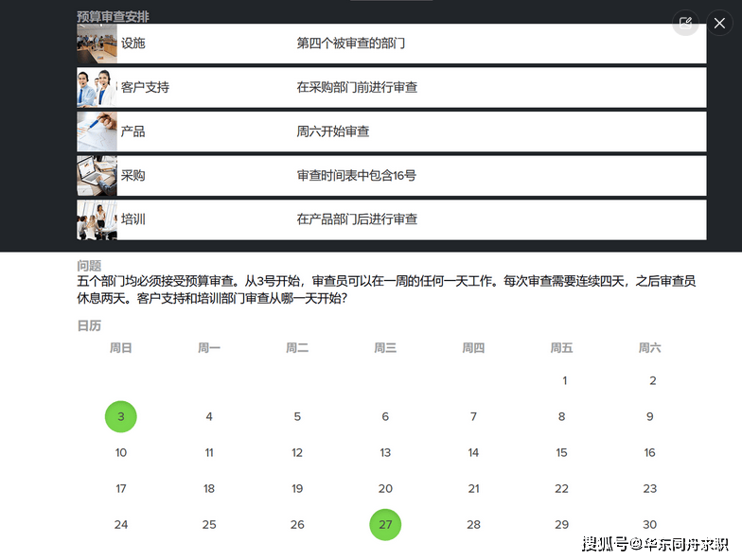
Task: Choose date 16 on the calendar
Action: 649,452
